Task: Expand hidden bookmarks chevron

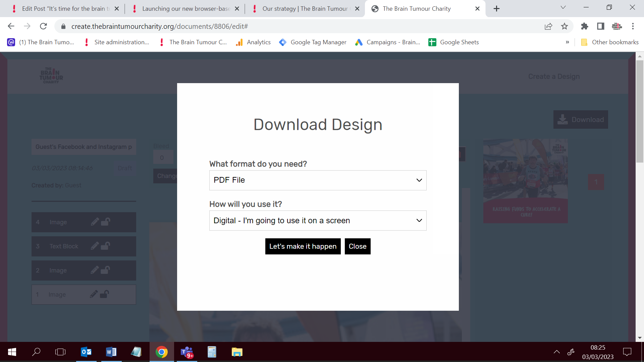Action: 568,42
